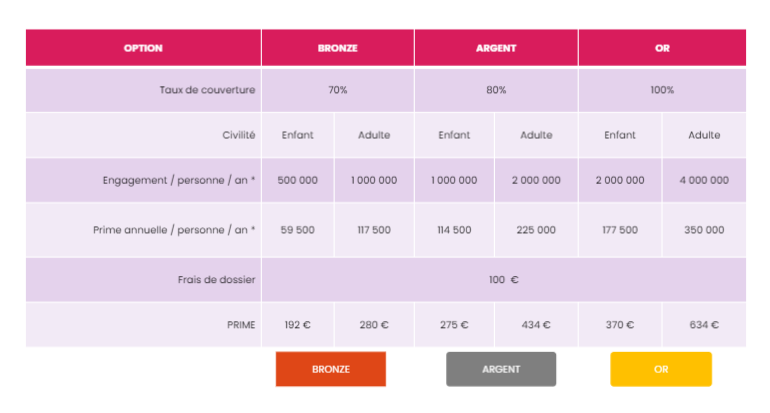Click the 4 000 000 engagement cell
The height and width of the screenshot is (413, 770).
[704, 180]
